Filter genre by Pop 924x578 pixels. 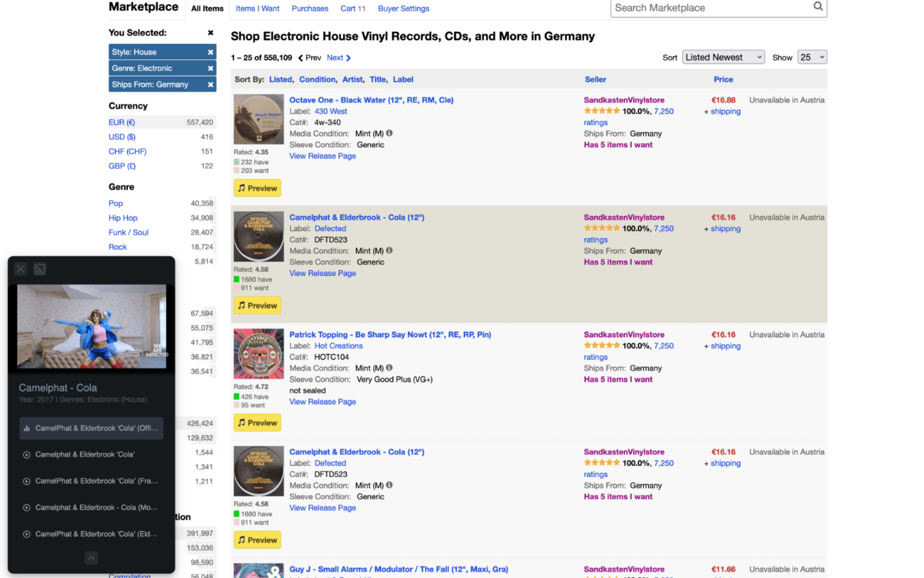[116, 204]
